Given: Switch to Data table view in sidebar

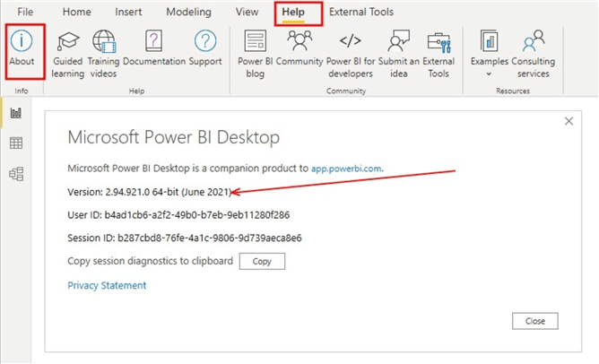Looking at the screenshot, I should [x=16, y=143].
